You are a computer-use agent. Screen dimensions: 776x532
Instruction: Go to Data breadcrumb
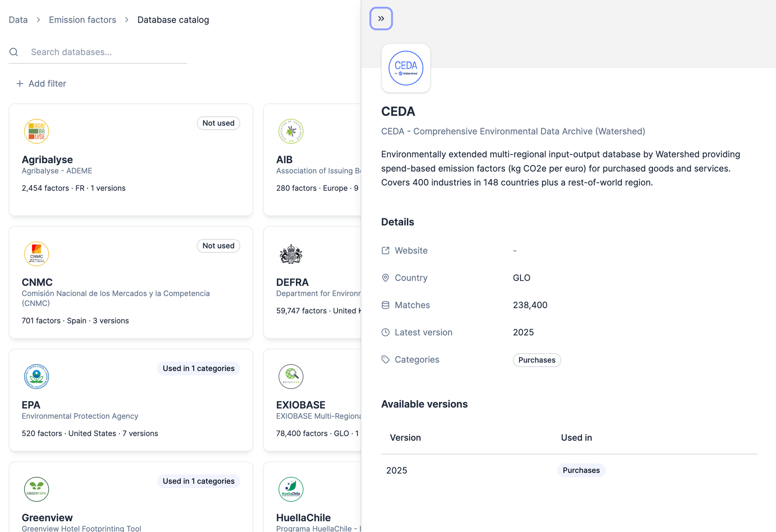[18, 20]
